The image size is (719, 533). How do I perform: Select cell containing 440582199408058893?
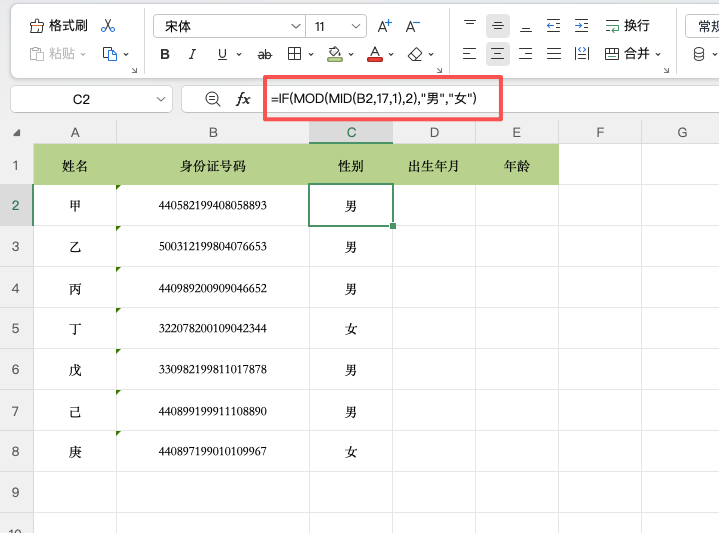(213, 205)
